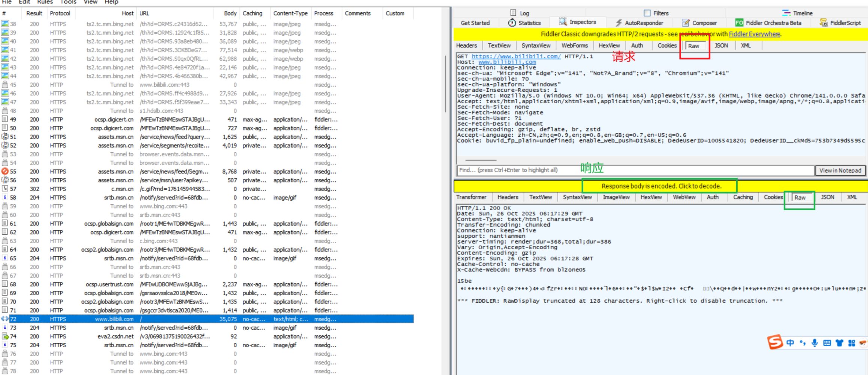Toggle the Filters tab checkbox
Viewport: 868px width, 375px height.
click(x=647, y=13)
